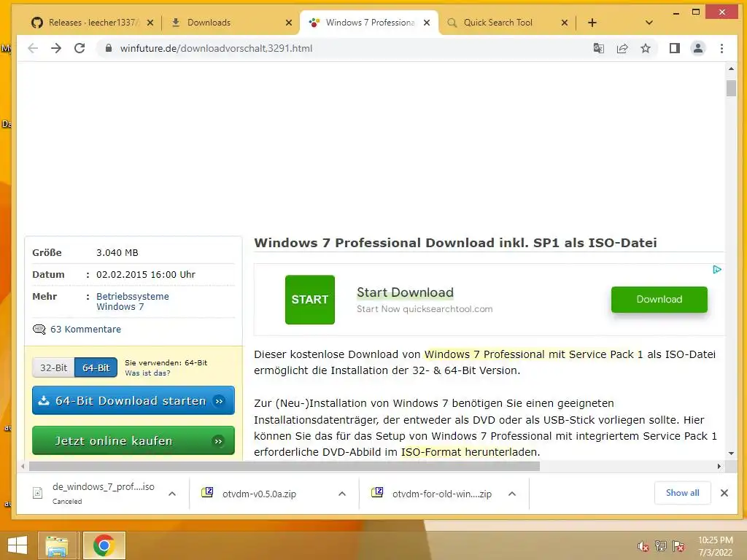The height and width of the screenshot is (560, 747).
Task: Go back to the previous page
Action: [33, 48]
